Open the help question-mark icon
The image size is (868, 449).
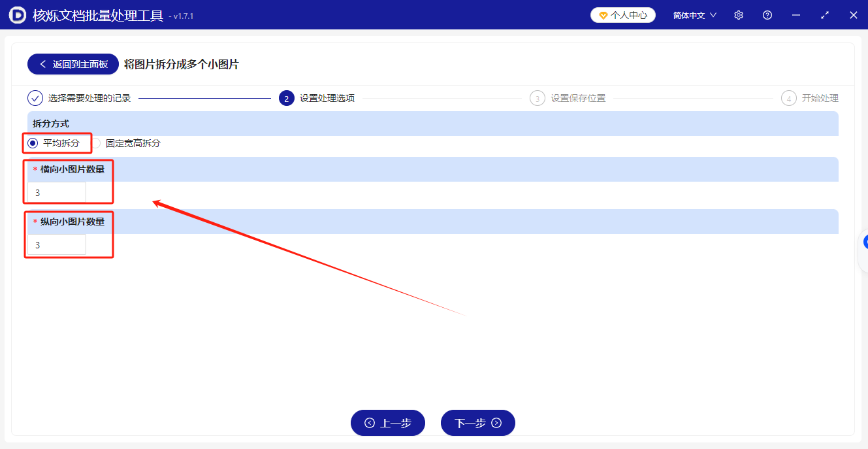coord(767,14)
